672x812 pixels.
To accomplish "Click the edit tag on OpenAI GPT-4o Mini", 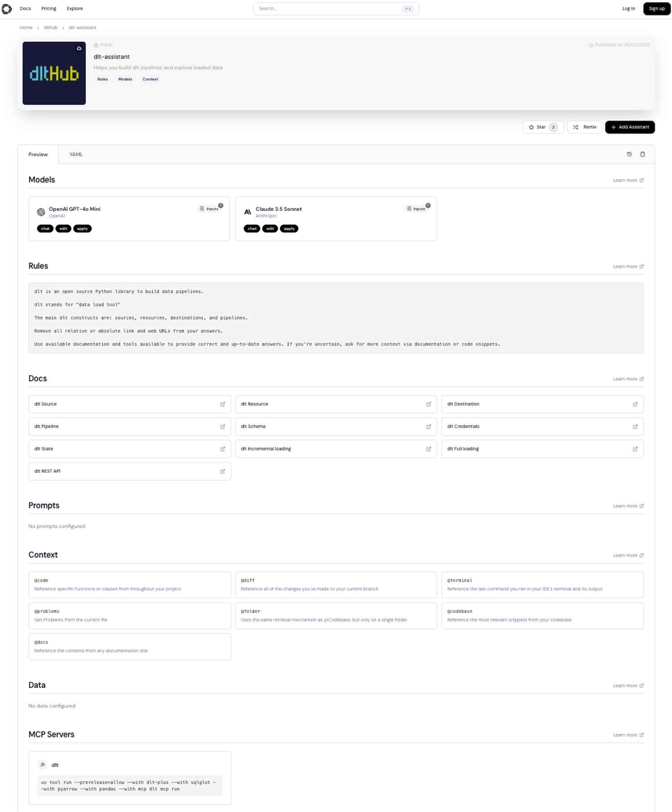I will click(x=63, y=228).
